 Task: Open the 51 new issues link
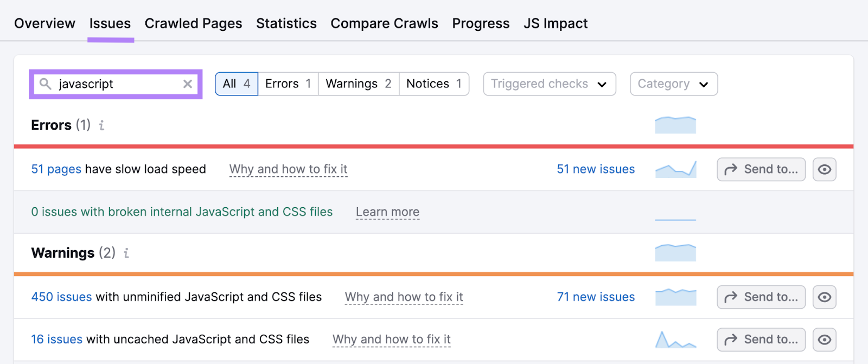(x=595, y=169)
